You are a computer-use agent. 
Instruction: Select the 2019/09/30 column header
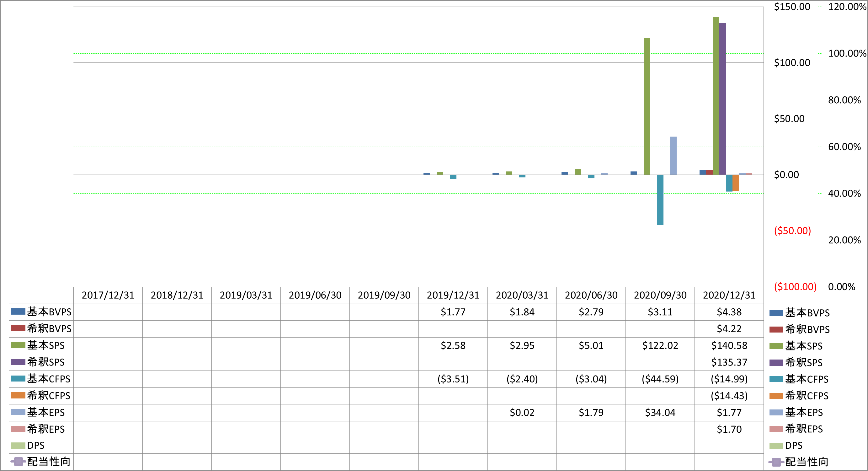[x=384, y=295]
